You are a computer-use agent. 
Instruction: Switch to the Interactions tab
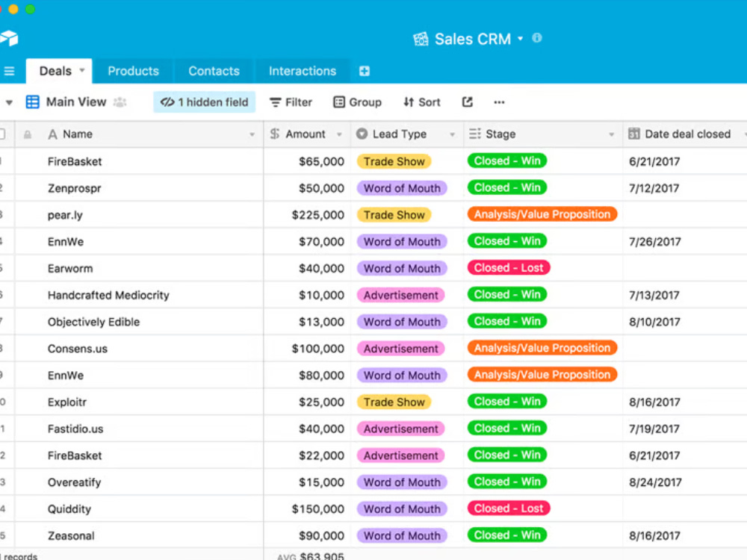tap(303, 71)
